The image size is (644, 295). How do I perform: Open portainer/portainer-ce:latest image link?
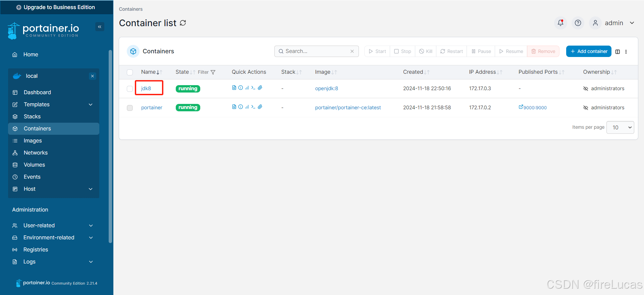[x=348, y=108]
